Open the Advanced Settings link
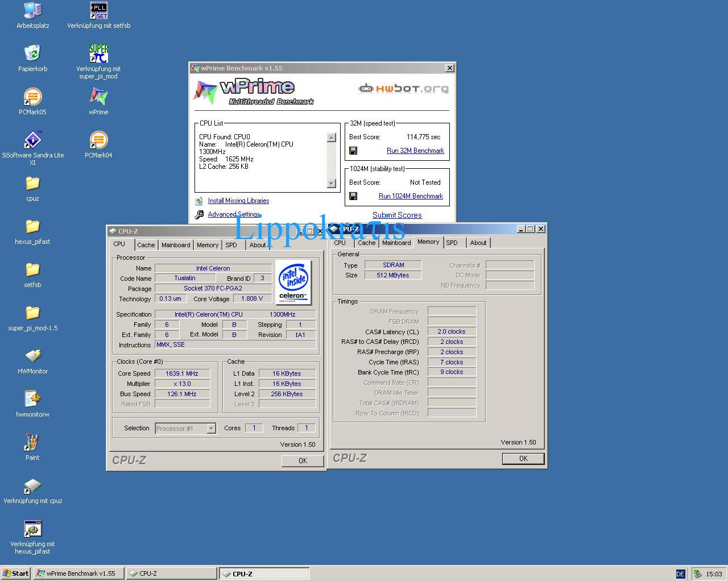This screenshot has height=582, width=728. pyautogui.click(x=234, y=214)
